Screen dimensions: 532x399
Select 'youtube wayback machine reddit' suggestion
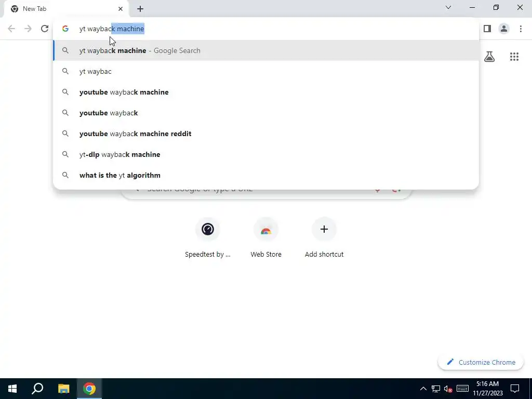pyautogui.click(x=266, y=134)
